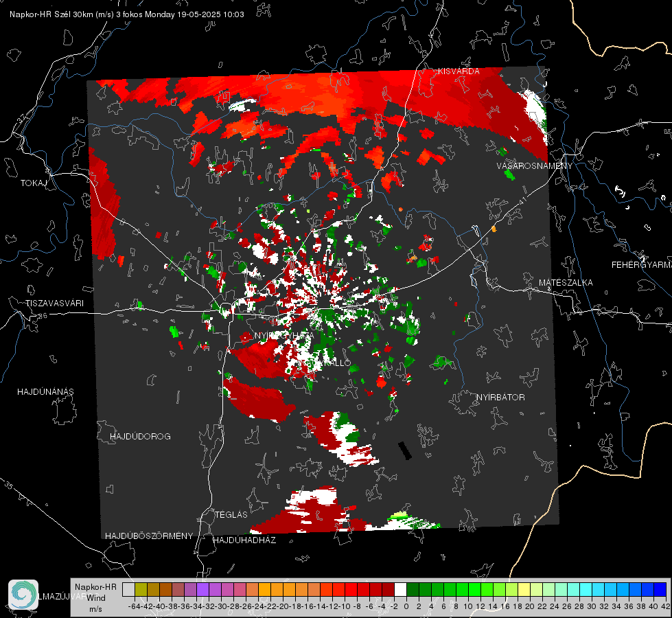Image resolution: width=672 pixels, height=618 pixels.
Task: Click the HAJDÚDOROG city label
Action: 140,436
